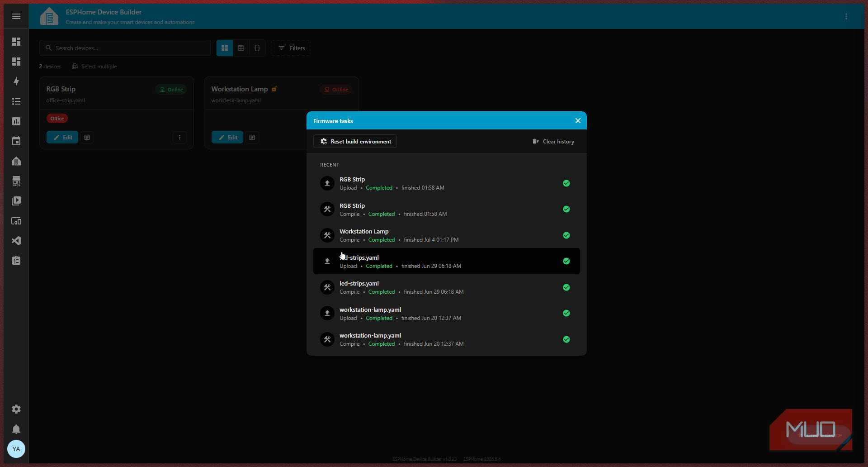Close the Firmware tasks dialog
The width and height of the screenshot is (868, 467).
[x=578, y=121]
